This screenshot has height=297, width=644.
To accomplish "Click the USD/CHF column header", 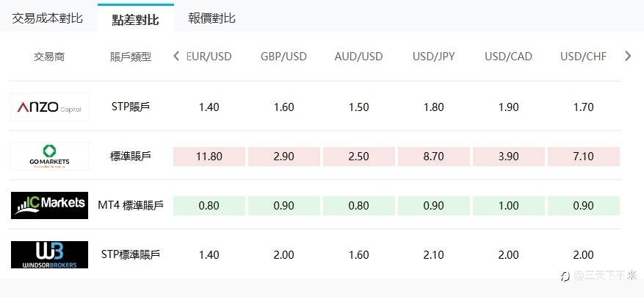I will pos(583,57).
